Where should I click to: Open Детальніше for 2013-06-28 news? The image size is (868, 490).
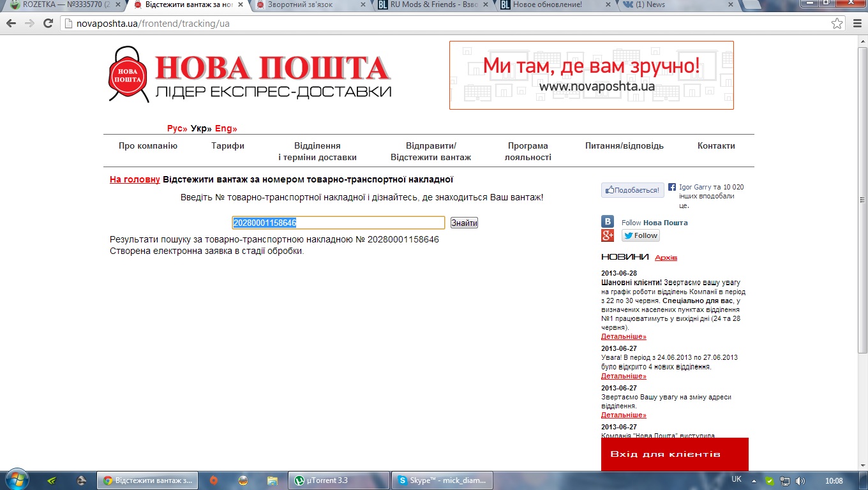click(624, 336)
